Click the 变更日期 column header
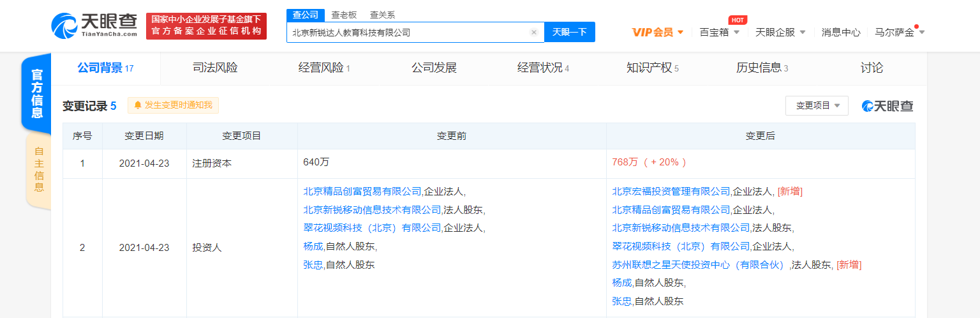 (144, 136)
